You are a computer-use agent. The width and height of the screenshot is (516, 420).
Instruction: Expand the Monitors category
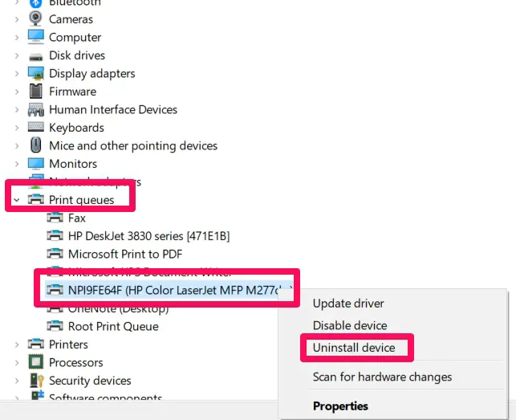(x=17, y=164)
